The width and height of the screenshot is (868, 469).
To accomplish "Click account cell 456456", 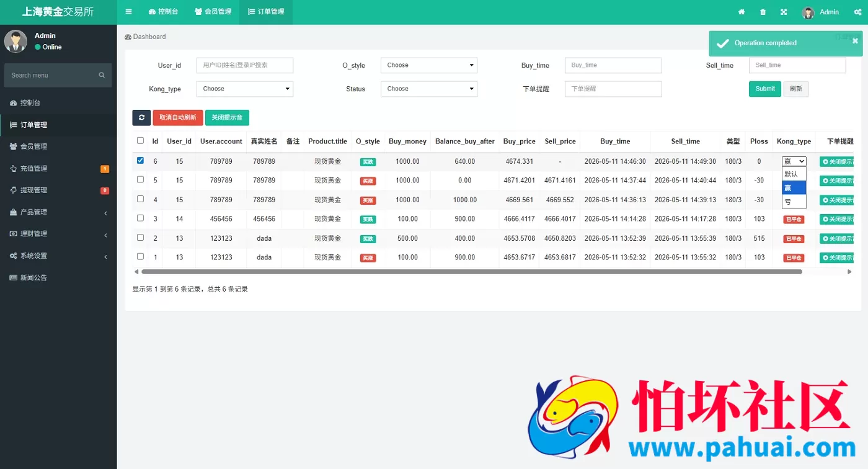I will click(221, 219).
